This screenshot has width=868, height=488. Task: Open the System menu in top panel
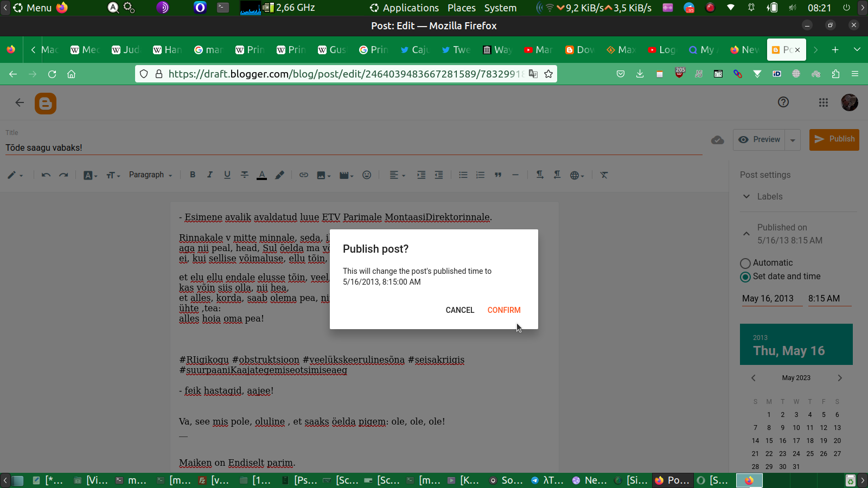pos(500,8)
